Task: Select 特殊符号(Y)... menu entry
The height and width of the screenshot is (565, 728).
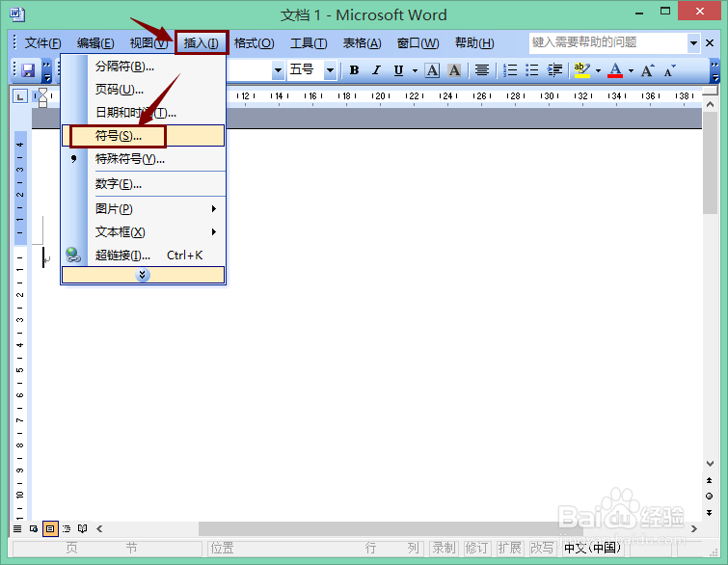Action: point(143,159)
